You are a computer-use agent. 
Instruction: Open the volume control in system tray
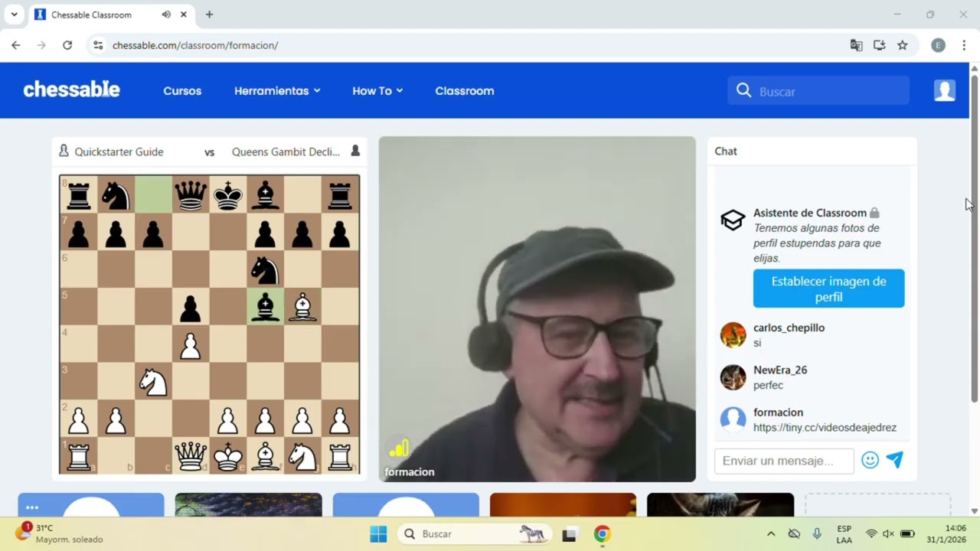click(x=888, y=533)
